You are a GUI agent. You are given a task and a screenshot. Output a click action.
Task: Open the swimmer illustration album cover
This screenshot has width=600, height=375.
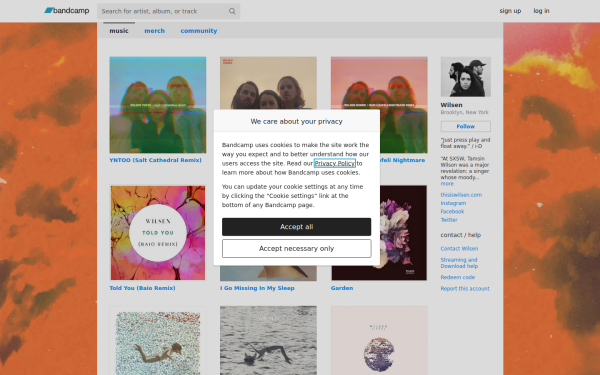coord(158,341)
